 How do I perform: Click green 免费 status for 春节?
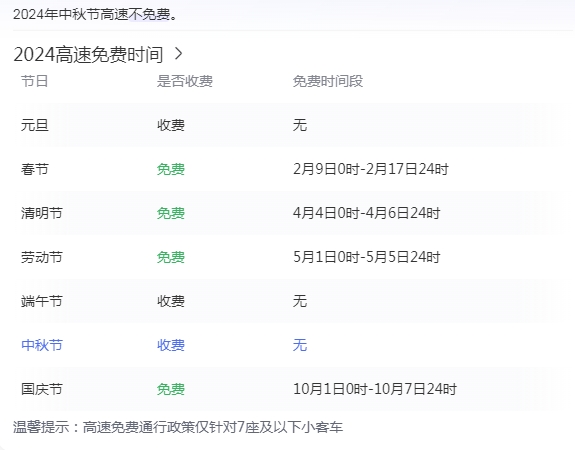coord(171,169)
